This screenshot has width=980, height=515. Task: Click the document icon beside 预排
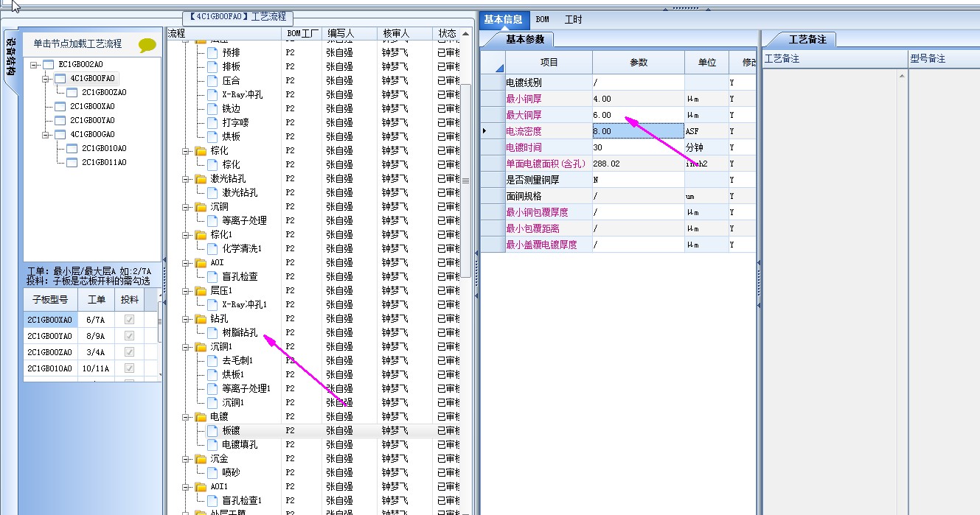tap(212, 52)
